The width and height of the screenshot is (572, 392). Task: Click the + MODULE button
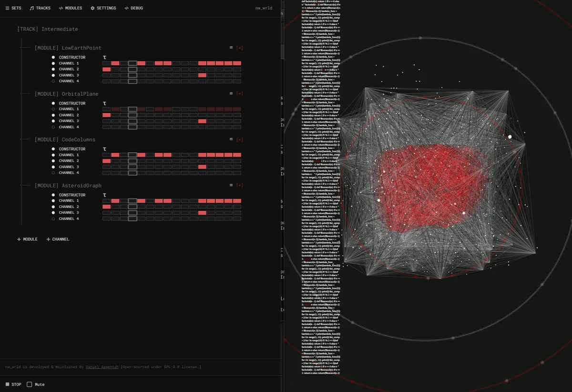click(27, 239)
